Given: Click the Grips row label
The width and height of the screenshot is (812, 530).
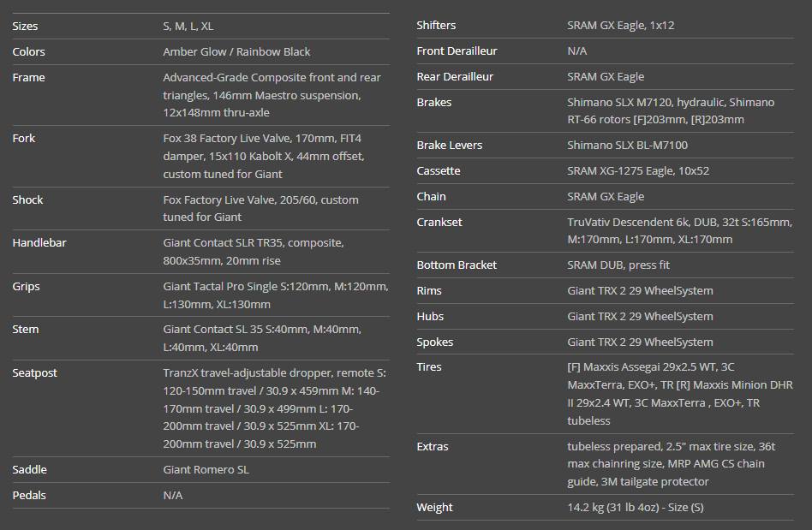Looking at the screenshot, I should tap(27, 287).
